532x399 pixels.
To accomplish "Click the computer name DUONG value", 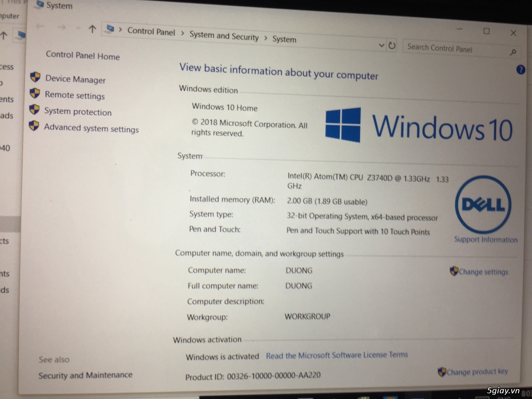I will (x=299, y=270).
